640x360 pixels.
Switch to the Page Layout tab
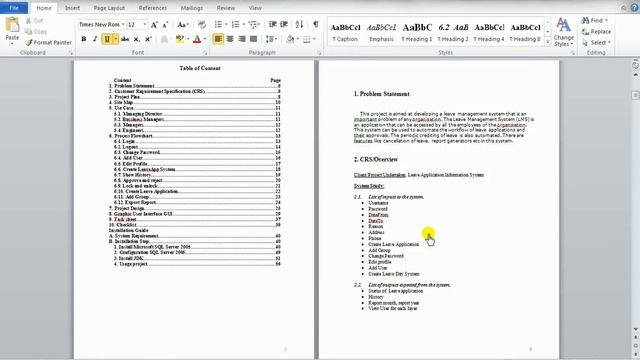tap(109, 8)
